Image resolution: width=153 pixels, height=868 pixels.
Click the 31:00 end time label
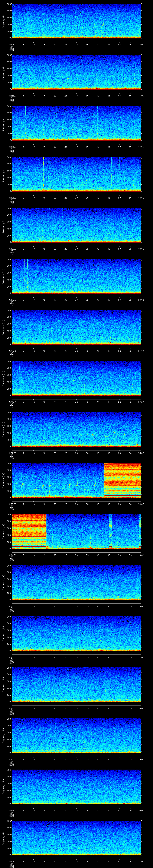[141, 861]
